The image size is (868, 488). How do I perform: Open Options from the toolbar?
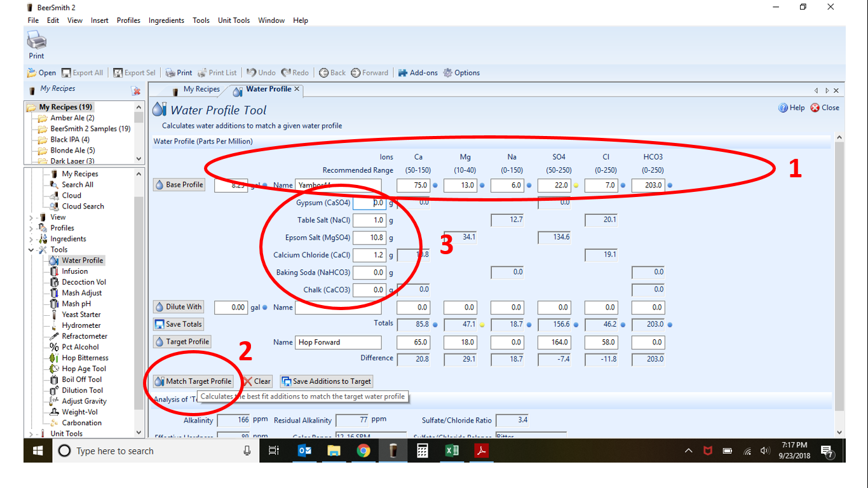point(461,72)
